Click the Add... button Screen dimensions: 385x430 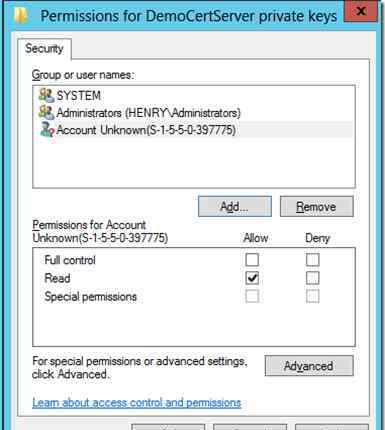tap(235, 207)
